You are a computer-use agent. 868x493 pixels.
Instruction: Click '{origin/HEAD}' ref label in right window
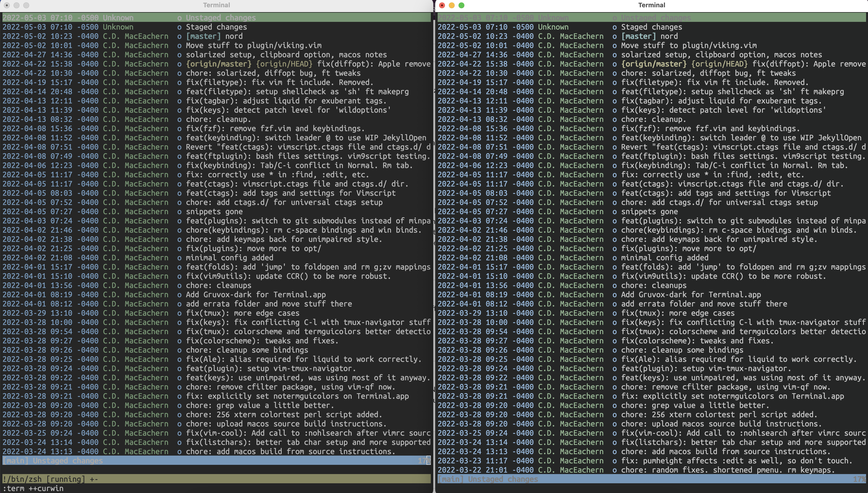coord(719,64)
